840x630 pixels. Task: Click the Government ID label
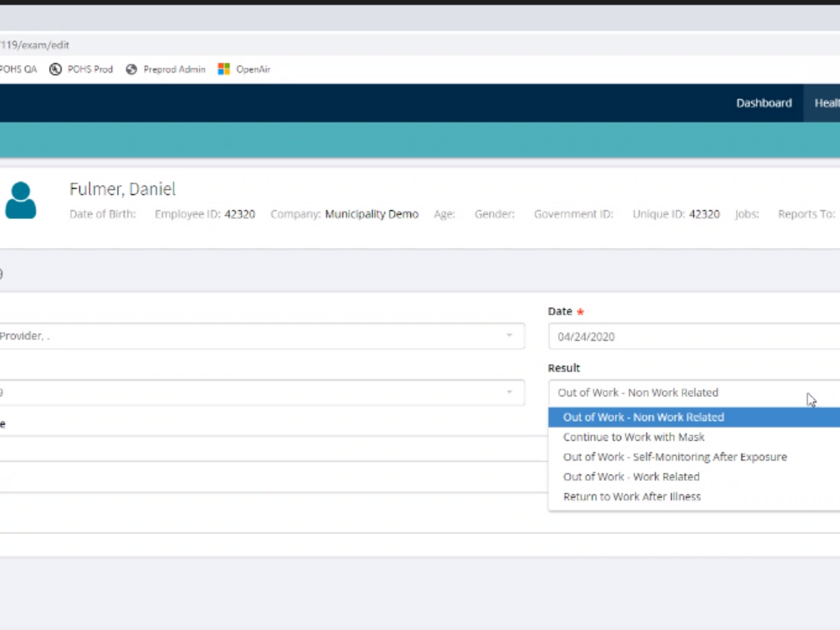point(573,214)
